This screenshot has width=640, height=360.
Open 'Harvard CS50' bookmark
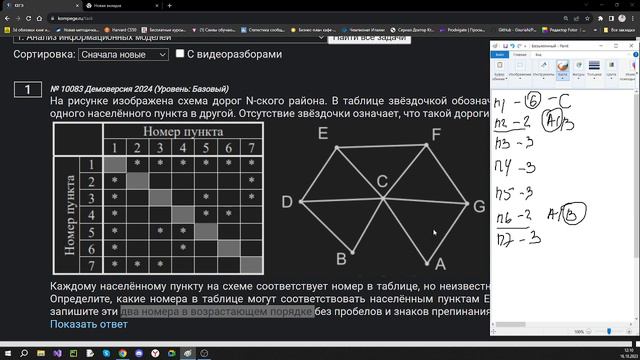click(x=120, y=30)
